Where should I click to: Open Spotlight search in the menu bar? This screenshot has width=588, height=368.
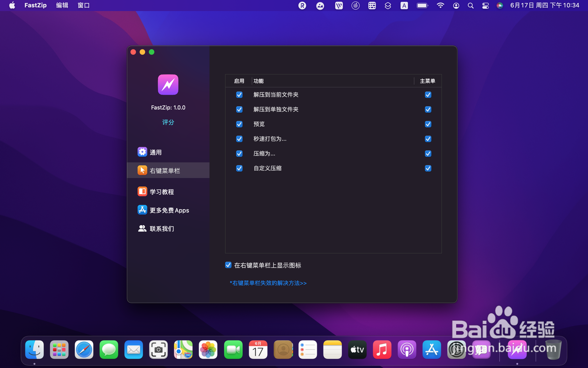click(x=471, y=5)
